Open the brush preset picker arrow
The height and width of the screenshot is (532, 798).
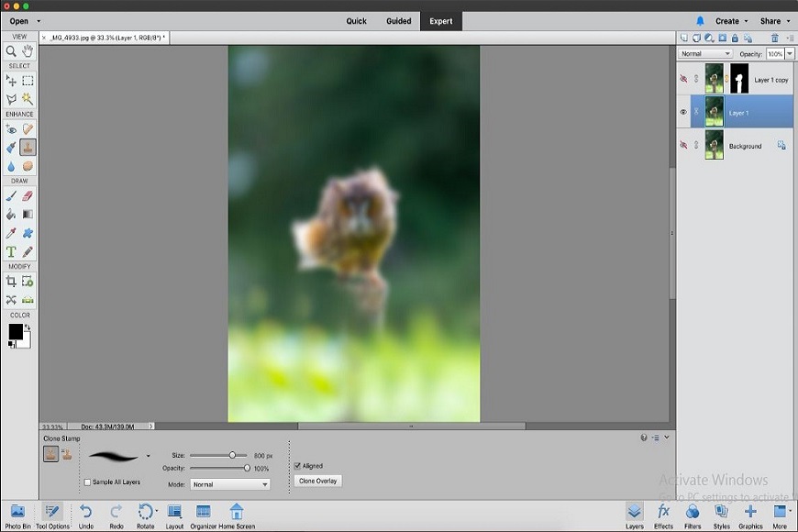coord(148,456)
